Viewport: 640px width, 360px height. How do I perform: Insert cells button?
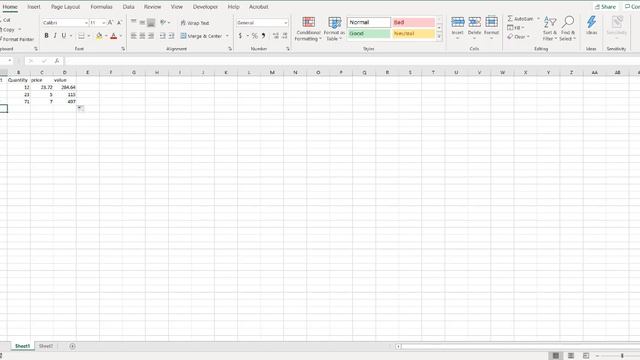[458, 28]
